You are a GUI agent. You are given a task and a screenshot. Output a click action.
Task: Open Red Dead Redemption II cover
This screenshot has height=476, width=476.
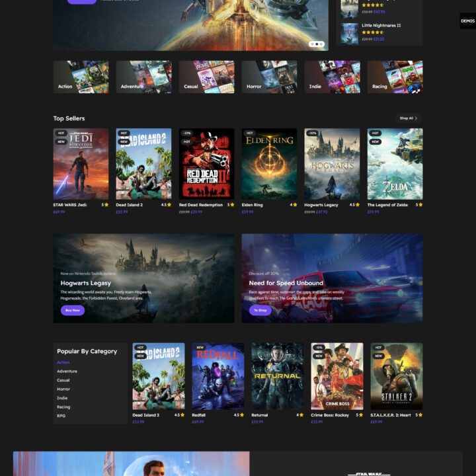pyautogui.click(x=206, y=164)
